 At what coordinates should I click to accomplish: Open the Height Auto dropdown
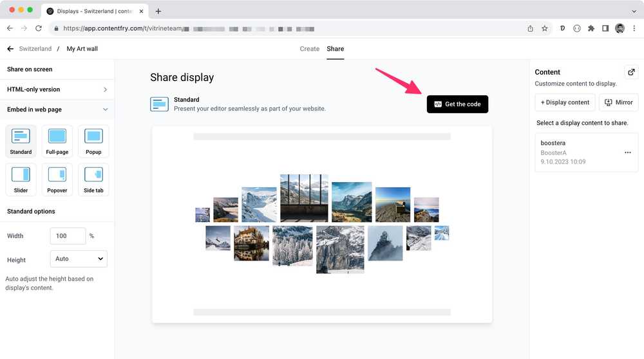(79, 259)
